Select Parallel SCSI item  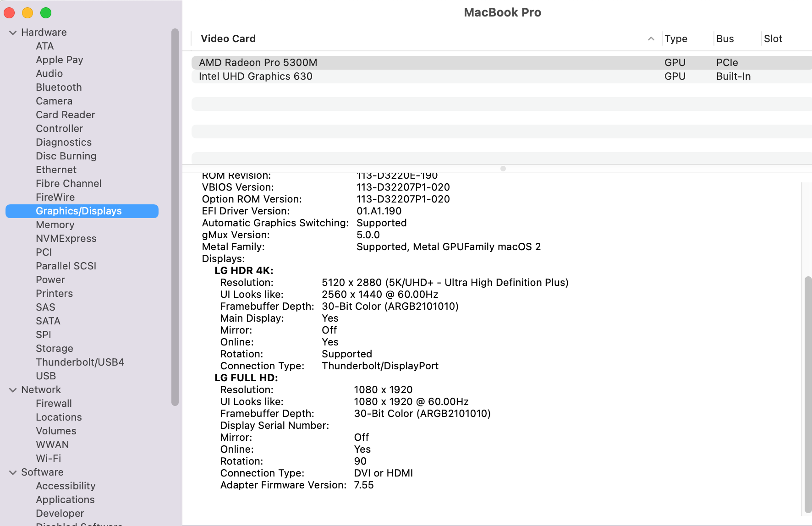point(66,266)
